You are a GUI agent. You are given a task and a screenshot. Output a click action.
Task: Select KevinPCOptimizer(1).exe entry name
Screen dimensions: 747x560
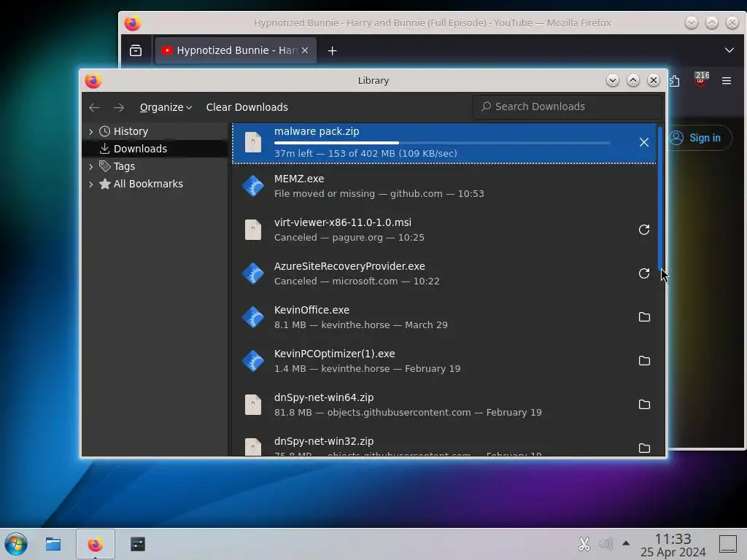[x=334, y=354]
